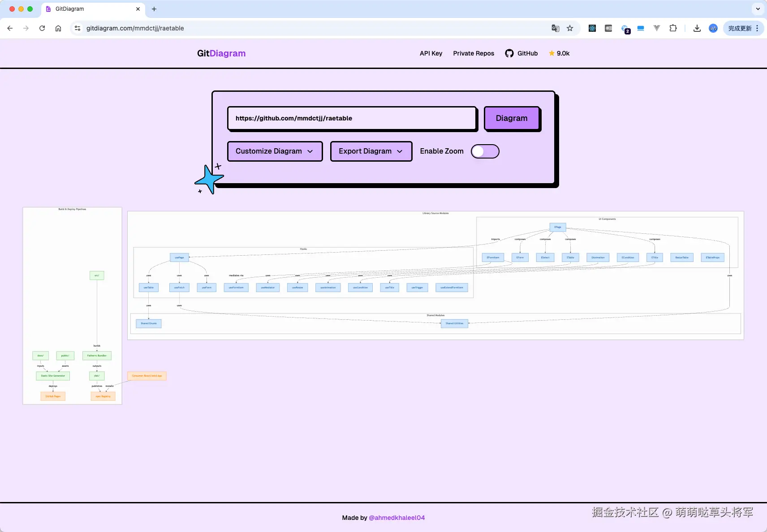Viewport: 767px width, 532px height.
Task: Click the useAnimation hook node
Action: pos(328,287)
